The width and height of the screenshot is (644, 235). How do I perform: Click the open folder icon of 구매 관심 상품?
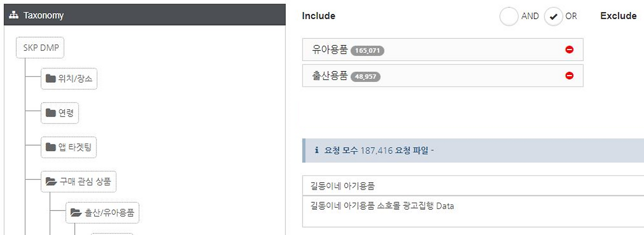51,181
